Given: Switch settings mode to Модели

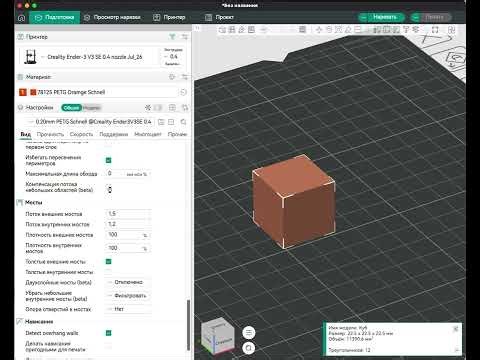Looking at the screenshot, I should tap(91, 108).
